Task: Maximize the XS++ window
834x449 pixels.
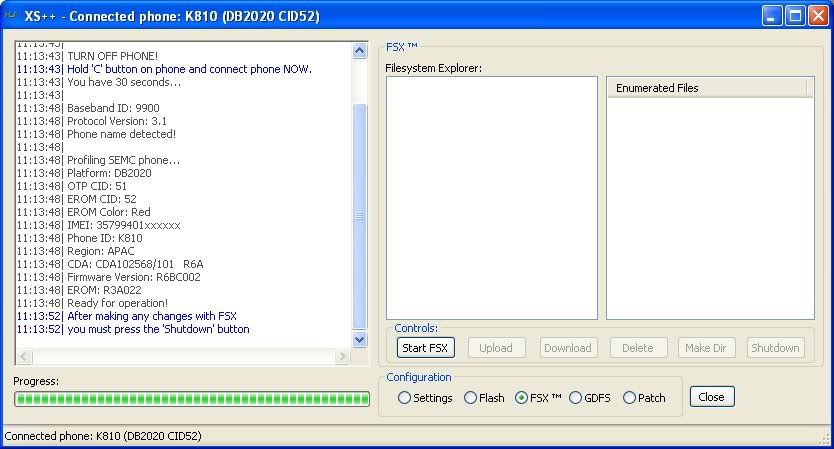Action: [x=795, y=16]
